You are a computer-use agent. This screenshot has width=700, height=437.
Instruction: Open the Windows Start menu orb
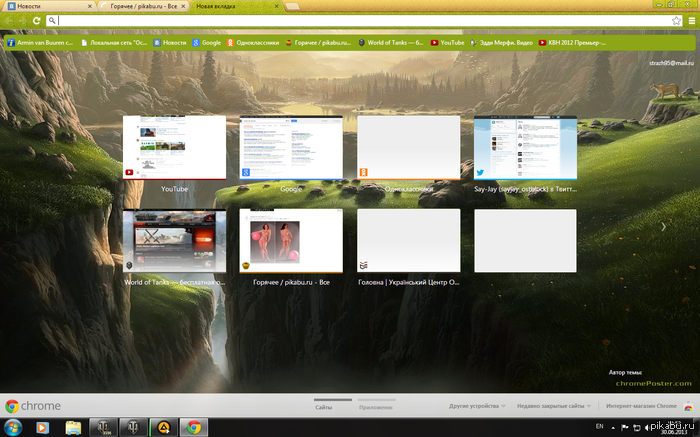[x=12, y=428]
